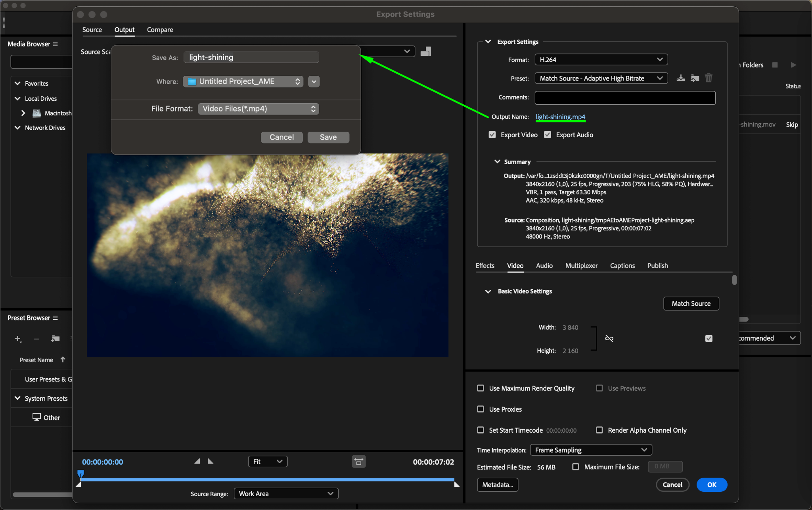Switch to the Audio tab

[x=544, y=266]
